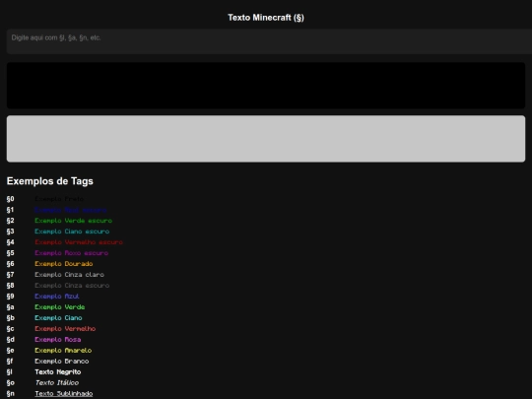Select the 'Exemplo Rosa' sample text

tap(58, 340)
